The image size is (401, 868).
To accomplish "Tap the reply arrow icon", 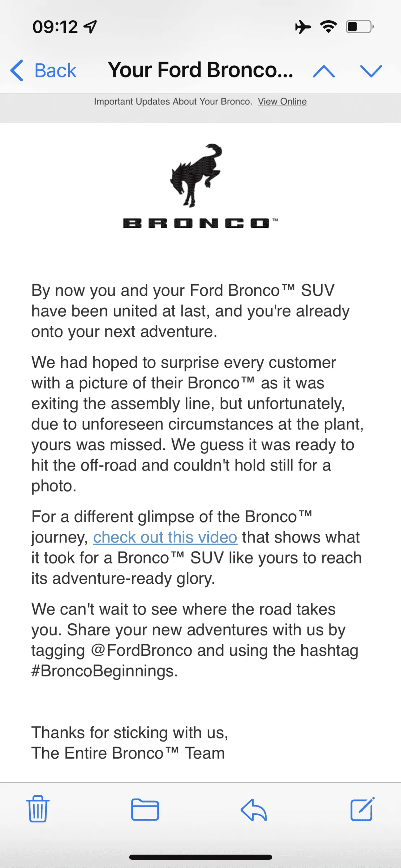I will [x=254, y=809].
